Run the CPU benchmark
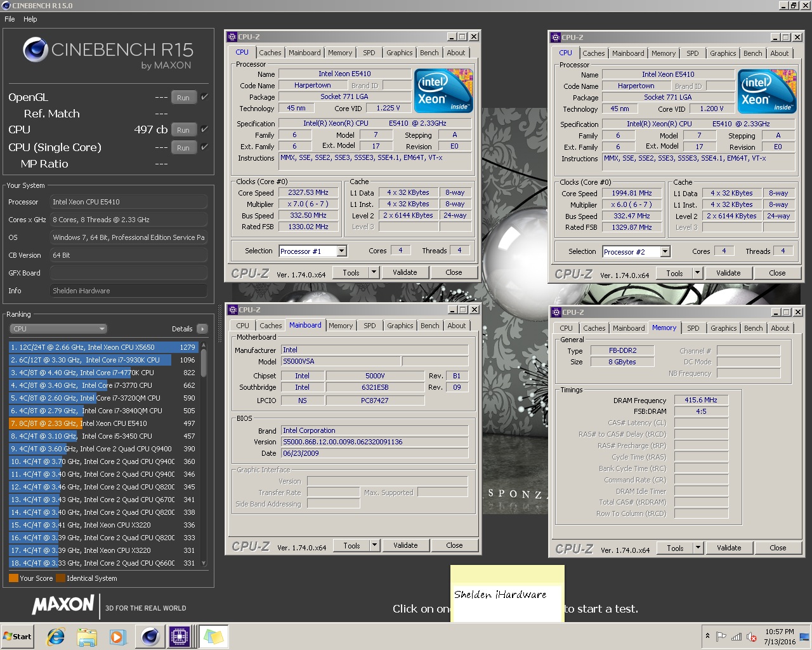812x650 pixels. [x=183, y=129]
